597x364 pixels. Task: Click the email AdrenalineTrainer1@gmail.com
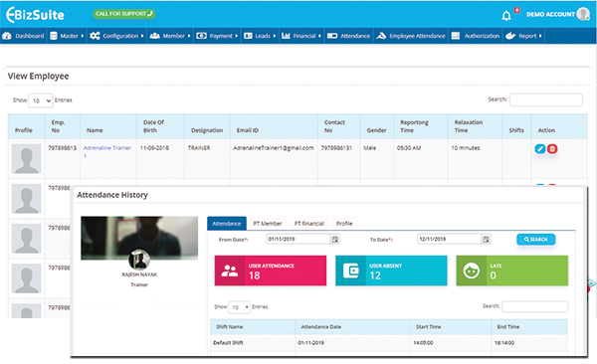click(274, 148)
